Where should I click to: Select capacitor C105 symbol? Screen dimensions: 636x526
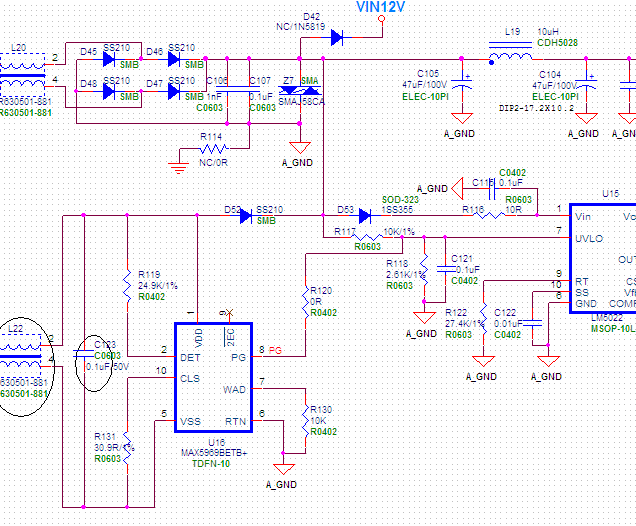(462, 83)
